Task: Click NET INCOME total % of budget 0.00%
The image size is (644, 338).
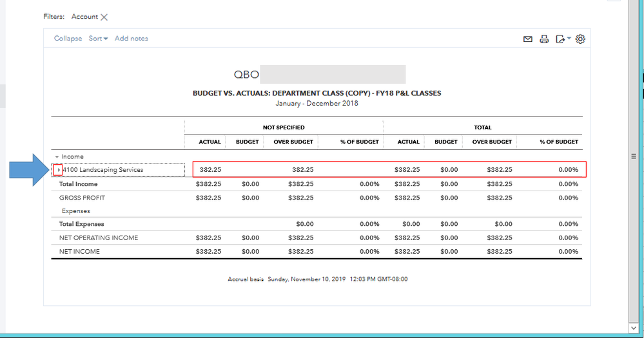Action: coord(568,252)
